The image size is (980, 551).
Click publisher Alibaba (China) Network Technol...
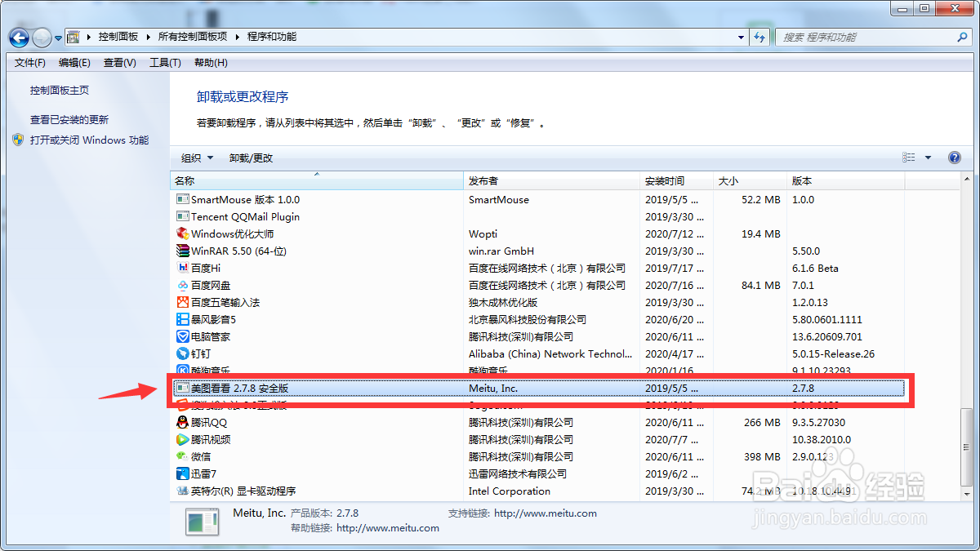pyautogui.click(x=550, y=353)
